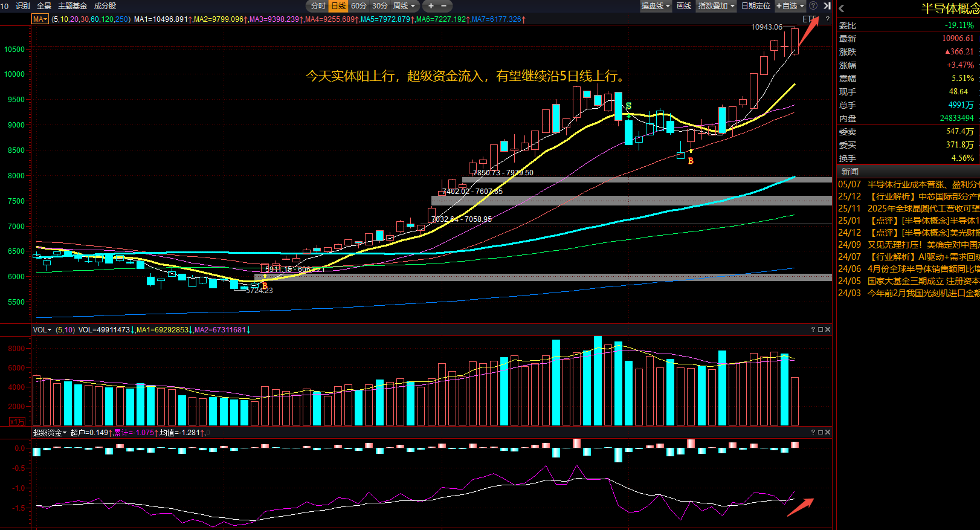Collapse side panel with skip-right arrow icon

(827, 5)
